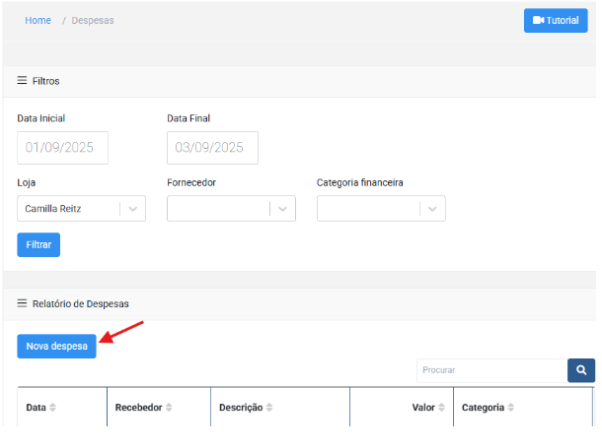Open the Categoria financeira dropdown
Image resolution: width=602 pixels, height=434 pixels.
[x=381, y=209]
